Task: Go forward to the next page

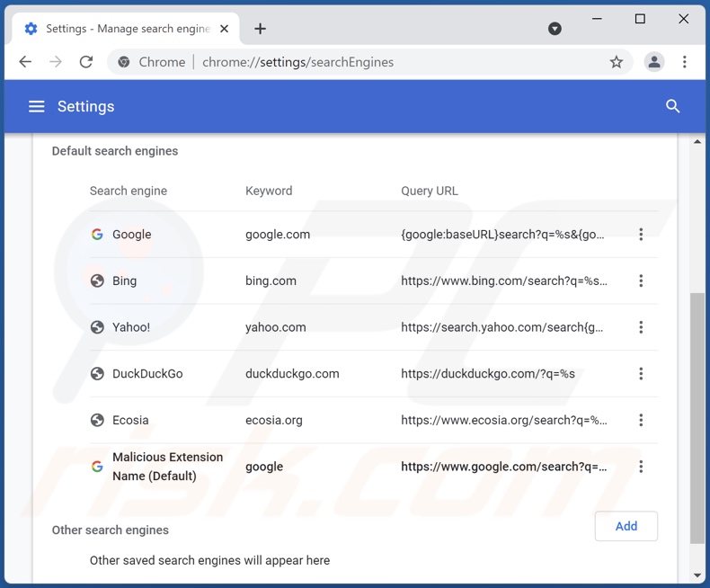Action: (56, 62)
